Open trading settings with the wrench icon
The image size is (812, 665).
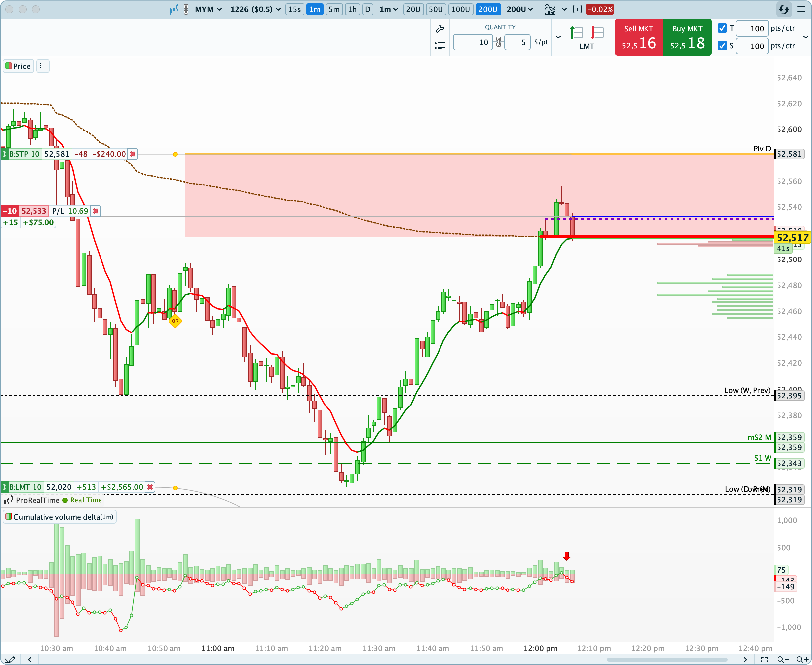point(440,28)
